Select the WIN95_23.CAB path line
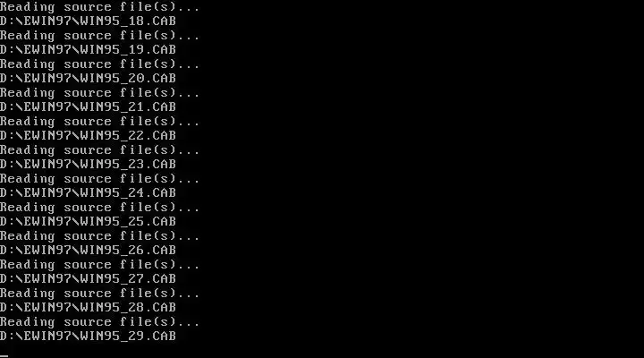Image resolution: width=644 pixels, height=358 pixels. 88,165
